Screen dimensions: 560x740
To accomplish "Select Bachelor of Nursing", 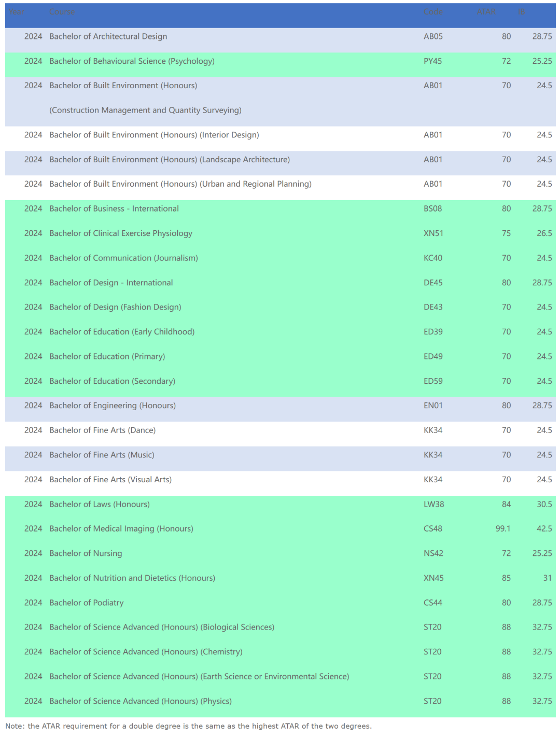I will [x=86, y=553].
